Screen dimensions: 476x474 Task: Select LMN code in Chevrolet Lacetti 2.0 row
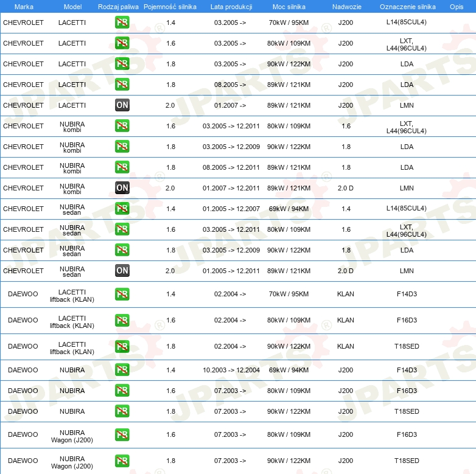pyautogui.click(x=407, y=105)
